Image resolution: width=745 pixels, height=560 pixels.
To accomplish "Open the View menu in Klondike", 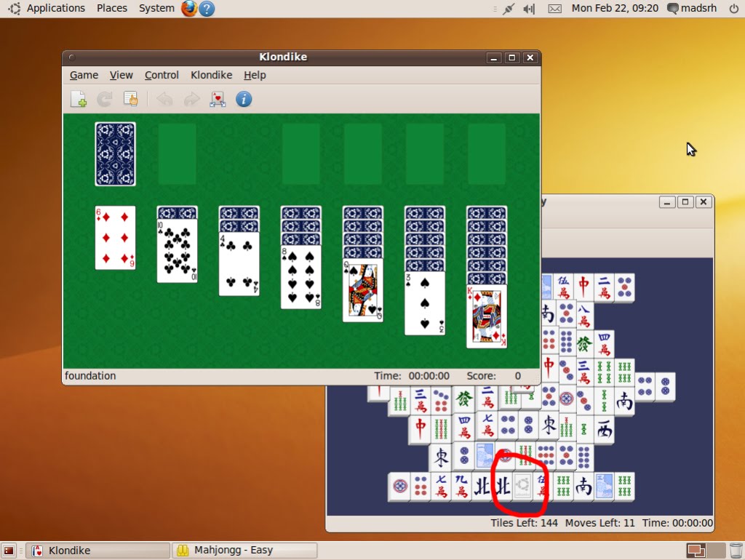I will tap(121, 75).
